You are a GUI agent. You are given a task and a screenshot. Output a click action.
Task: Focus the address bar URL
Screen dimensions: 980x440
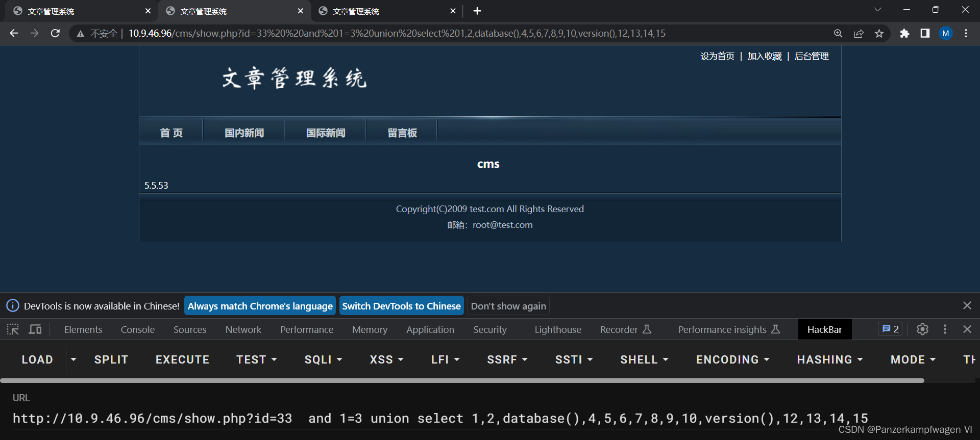pos(397,33)
